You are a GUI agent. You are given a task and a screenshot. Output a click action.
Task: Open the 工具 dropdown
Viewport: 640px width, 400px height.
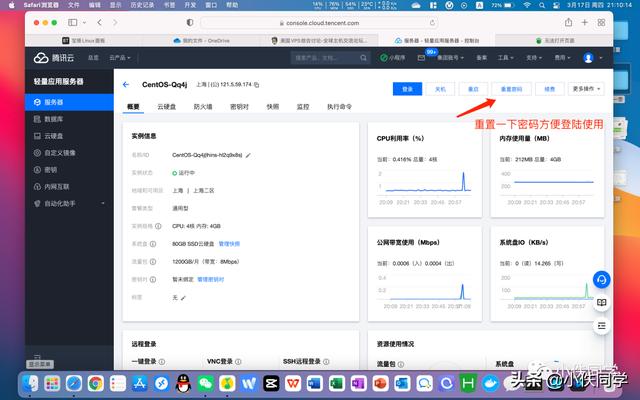pyautogui.click(x=505, y=58)
